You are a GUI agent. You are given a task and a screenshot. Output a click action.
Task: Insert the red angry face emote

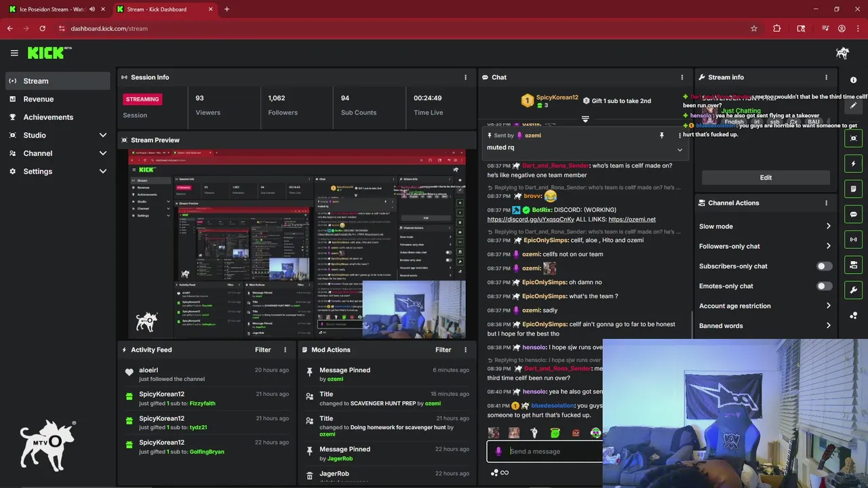click(576, 432)
